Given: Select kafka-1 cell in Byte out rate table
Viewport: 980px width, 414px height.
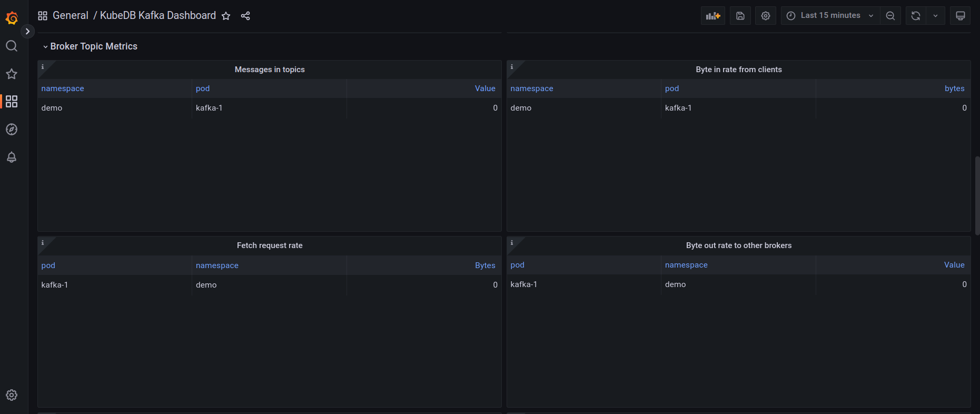Looking at the screenshot, I should (x=584, y=284).
